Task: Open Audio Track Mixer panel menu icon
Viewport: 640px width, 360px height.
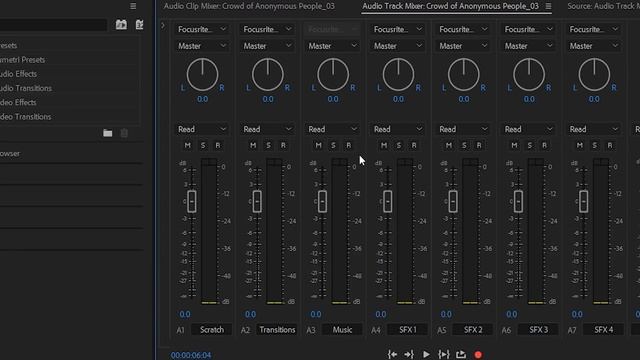Action: [548, 6]
